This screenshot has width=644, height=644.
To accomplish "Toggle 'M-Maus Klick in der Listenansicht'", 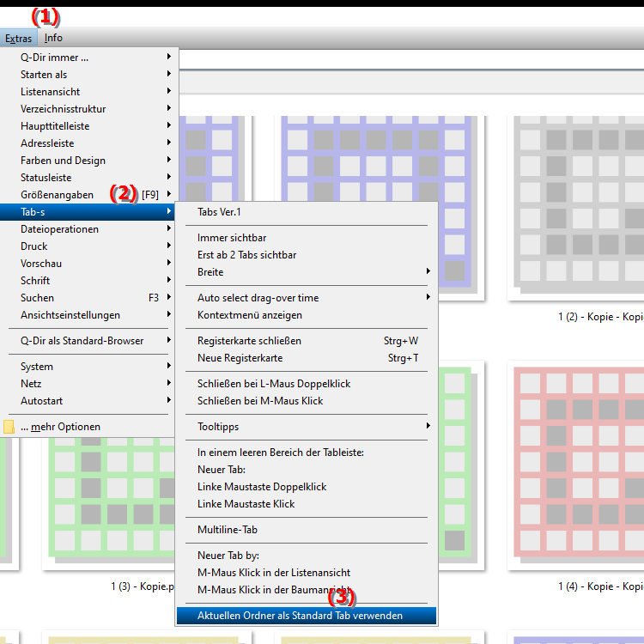I will click(307, 573).
